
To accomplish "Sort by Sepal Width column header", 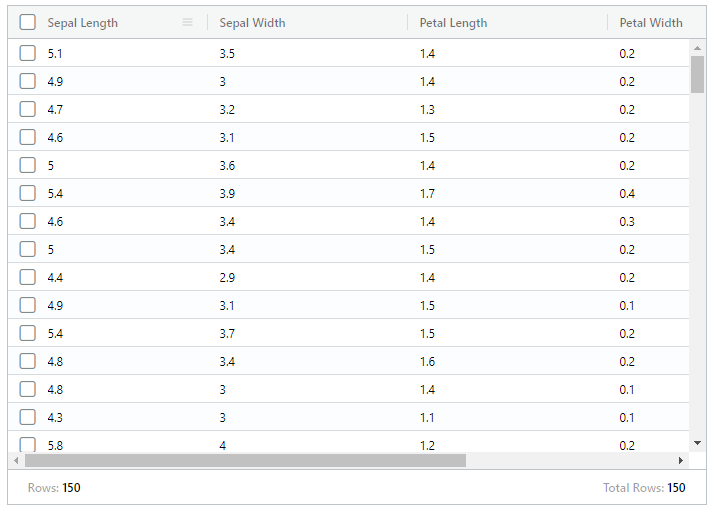I will pyautogui.click(x=252, y=22).
